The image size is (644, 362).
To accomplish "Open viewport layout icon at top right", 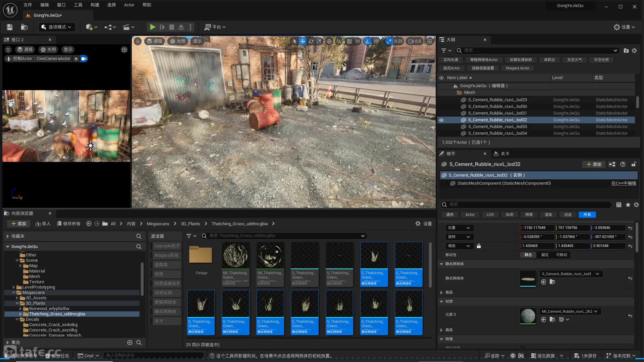I will 430,41.
